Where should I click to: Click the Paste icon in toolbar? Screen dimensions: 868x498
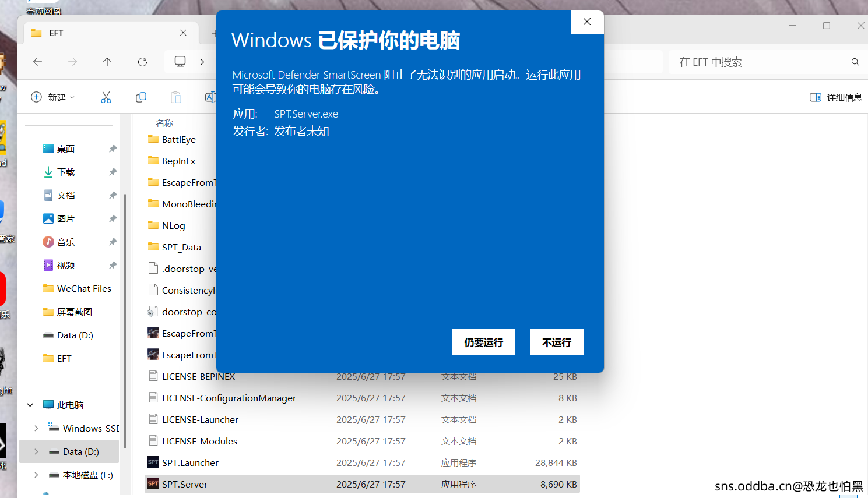tap(176, 97)
